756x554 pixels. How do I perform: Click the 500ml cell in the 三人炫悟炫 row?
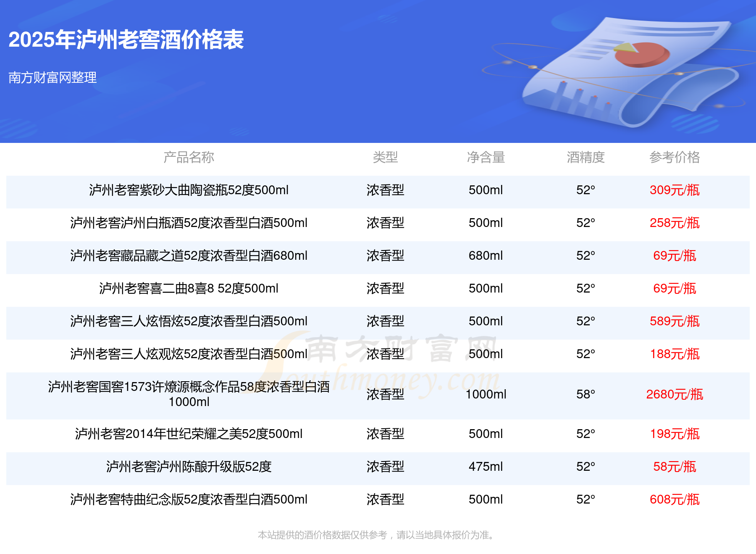486,321
